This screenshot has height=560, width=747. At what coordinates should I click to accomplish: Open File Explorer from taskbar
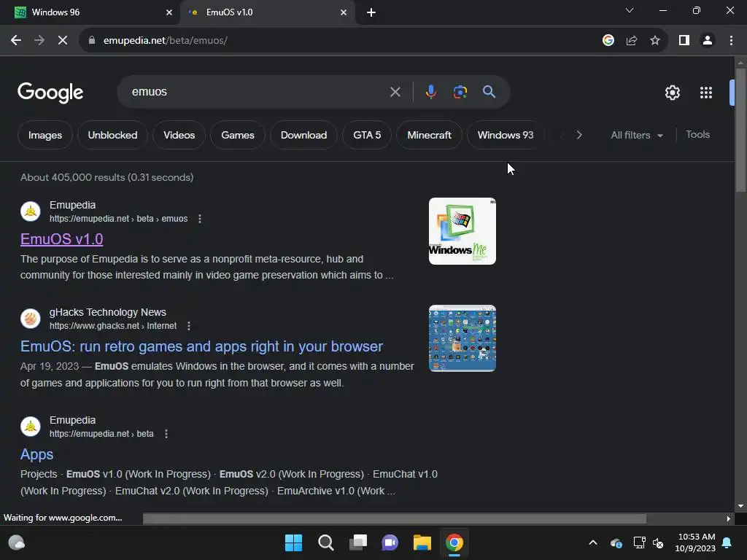coord(422,542)
